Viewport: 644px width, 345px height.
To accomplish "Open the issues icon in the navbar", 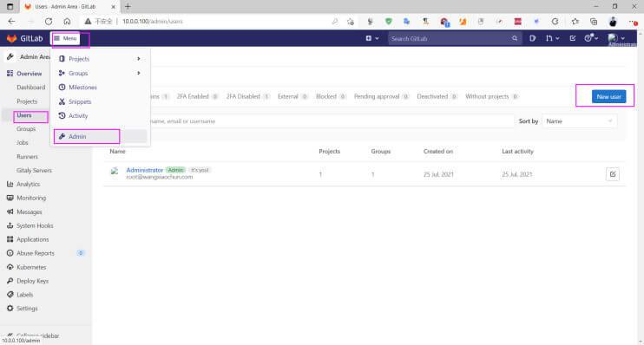I will tap(532, 38).
